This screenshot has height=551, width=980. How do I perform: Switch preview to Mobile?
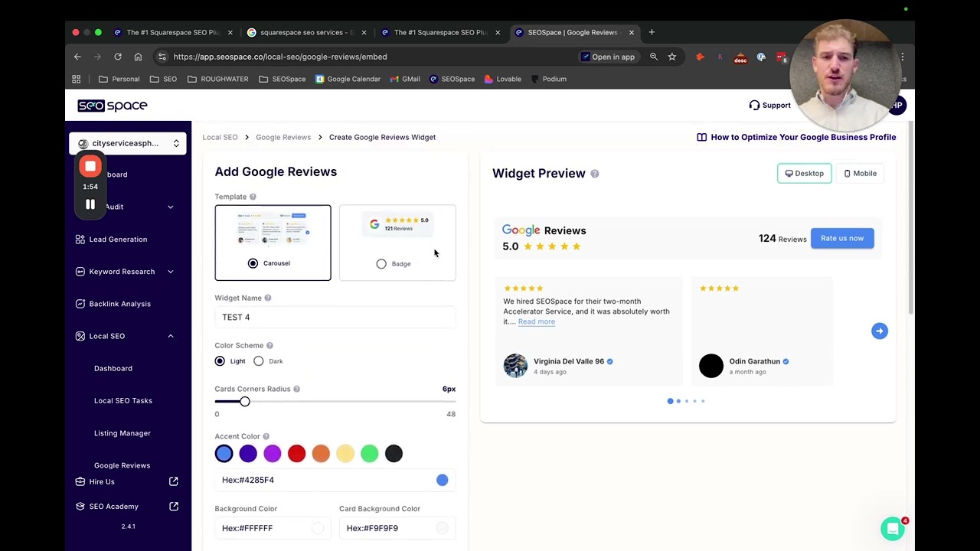[x=860, y=174]
